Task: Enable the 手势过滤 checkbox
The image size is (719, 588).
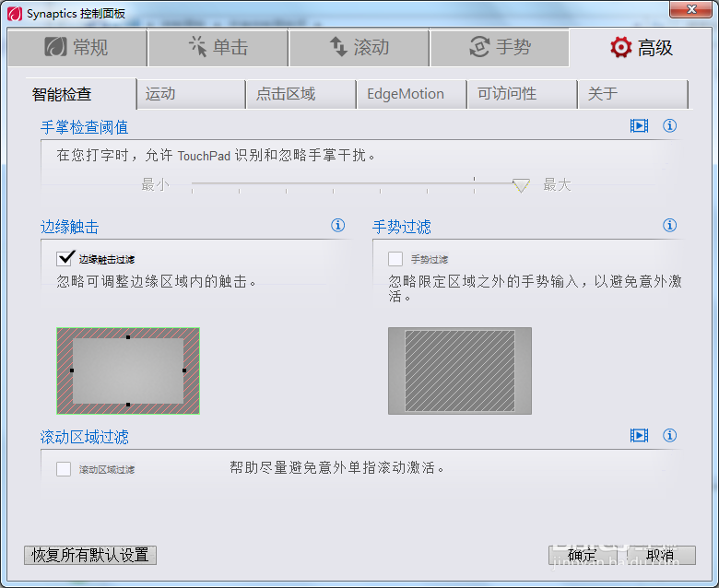Action: coord(395,259)
